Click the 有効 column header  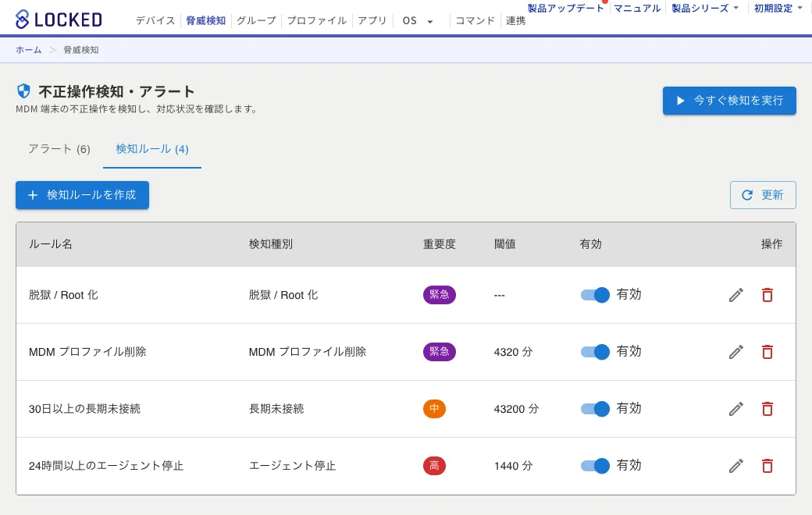pos(590,244)
